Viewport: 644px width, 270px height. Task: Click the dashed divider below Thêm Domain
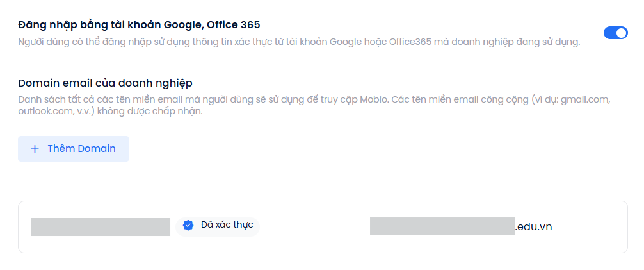pos(320,181)
